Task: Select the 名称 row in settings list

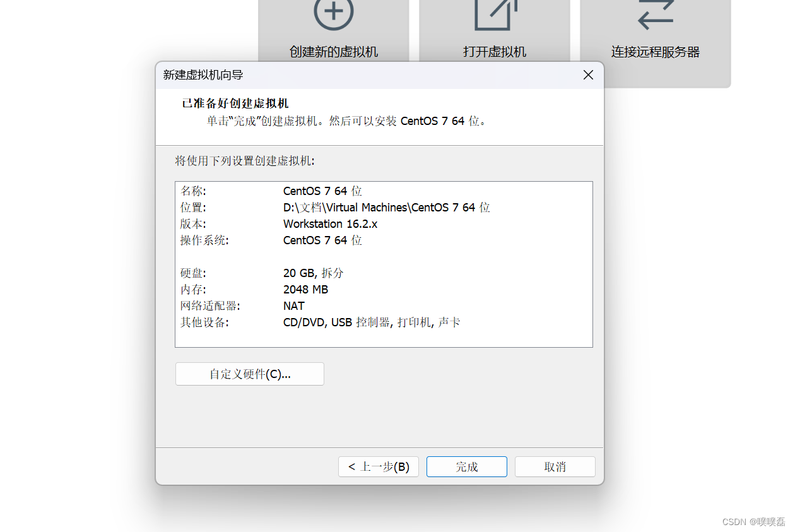Action: pyautogui.click(x=384, y=191)
